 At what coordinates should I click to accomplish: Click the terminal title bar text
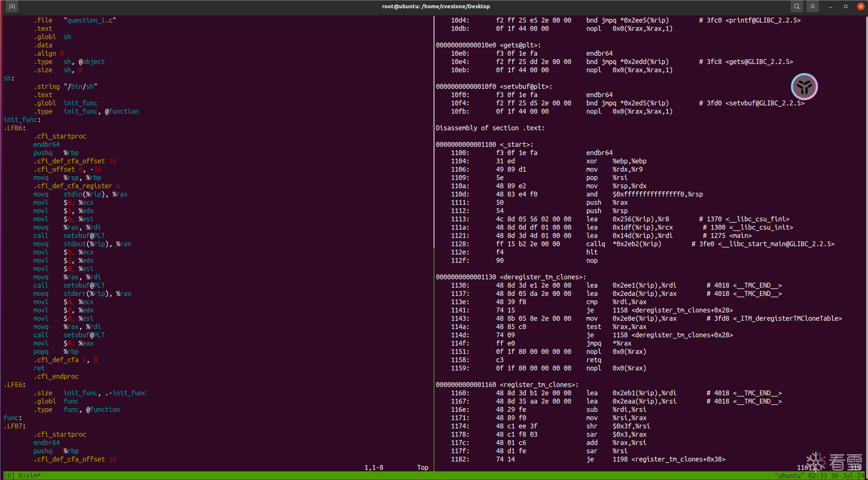tap(436, 6)
